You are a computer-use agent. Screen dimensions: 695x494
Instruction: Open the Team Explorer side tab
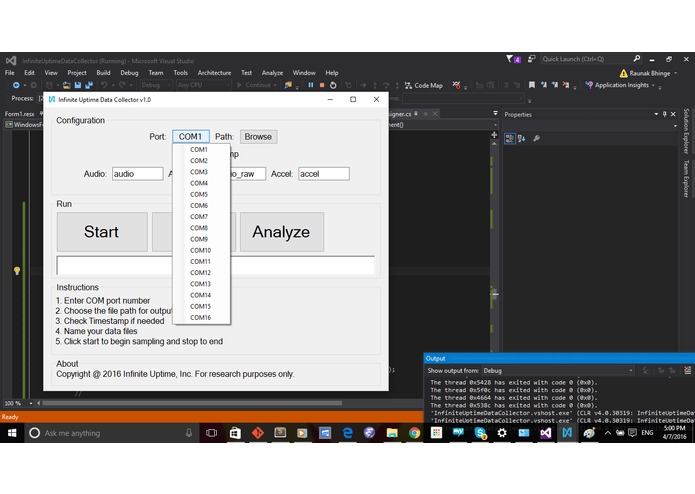point(686,178)
